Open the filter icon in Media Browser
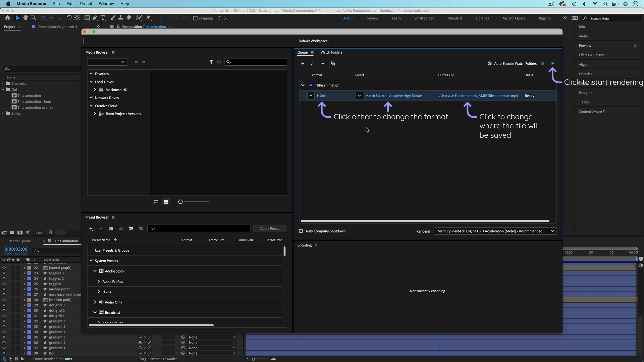The width and height of the screenshot is (644, 362). pyautogui.click(x=211, y=62)
